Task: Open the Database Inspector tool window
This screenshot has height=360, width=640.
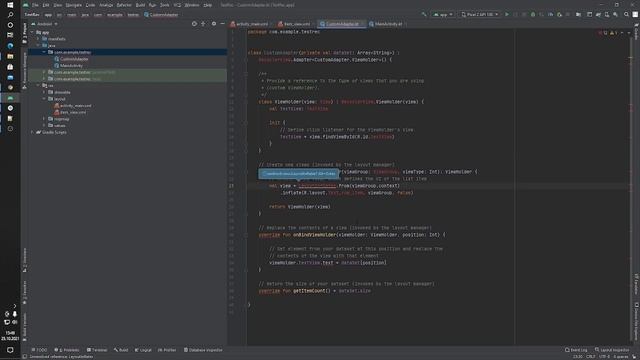Action: (203, 350)
